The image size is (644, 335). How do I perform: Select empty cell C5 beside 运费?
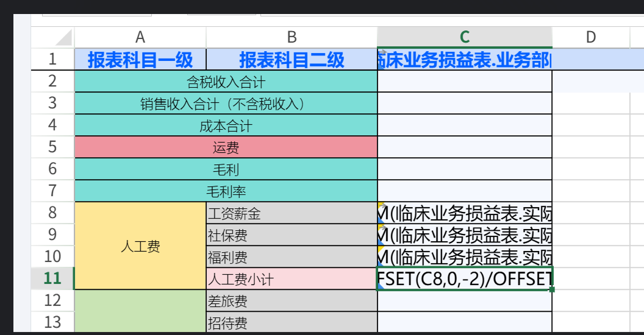click(465, 147)
